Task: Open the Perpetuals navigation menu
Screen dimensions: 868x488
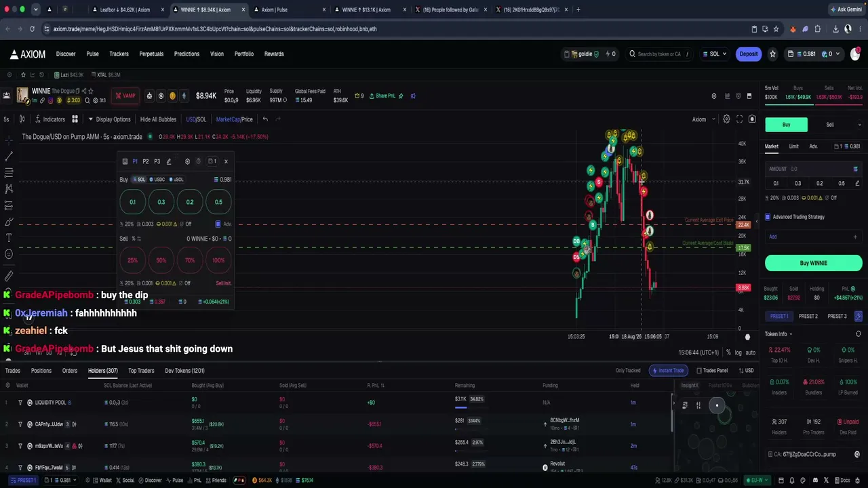Action: click(151, 54)
